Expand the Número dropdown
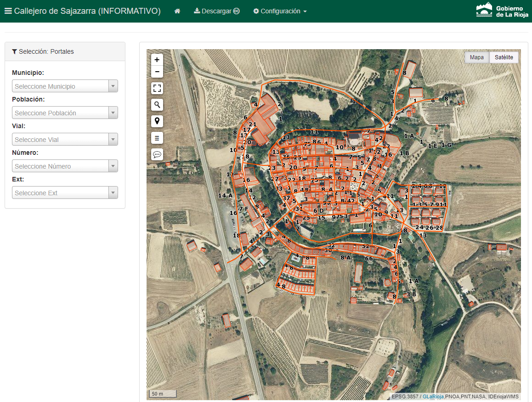Screen dimensions: 532x402 [65, 166]
